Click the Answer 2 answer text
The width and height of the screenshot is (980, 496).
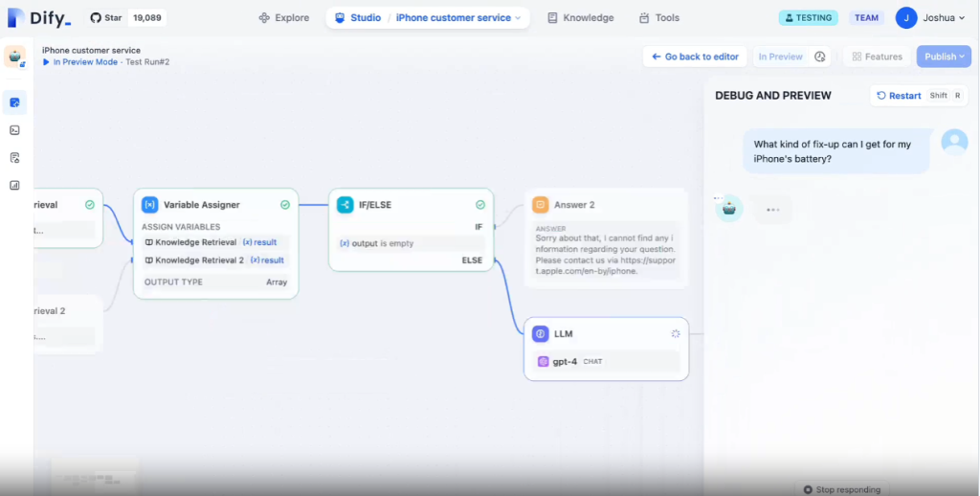tap(606, 255)
